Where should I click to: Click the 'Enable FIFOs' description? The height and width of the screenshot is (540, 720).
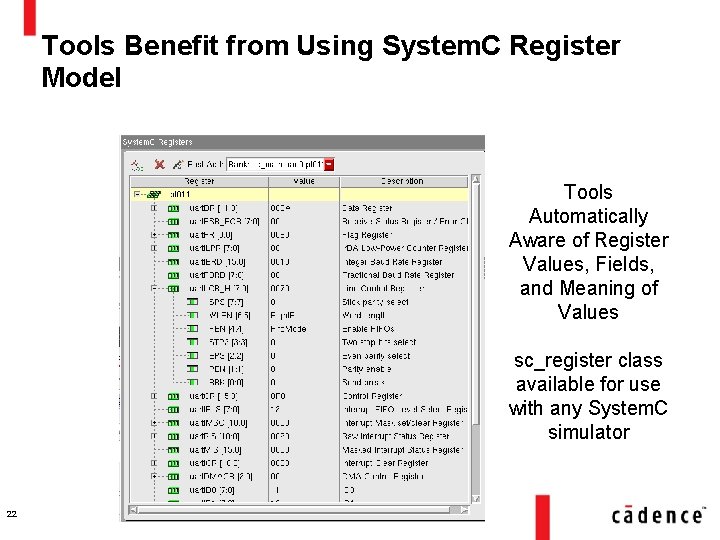pyautogui.click(x=368, y=329)
